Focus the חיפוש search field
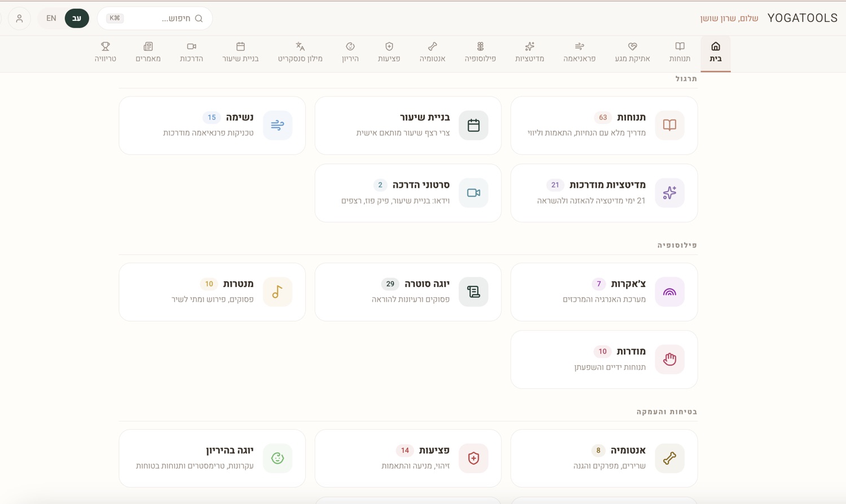Viewport: 846px width, 504px height. coord(155,18)
